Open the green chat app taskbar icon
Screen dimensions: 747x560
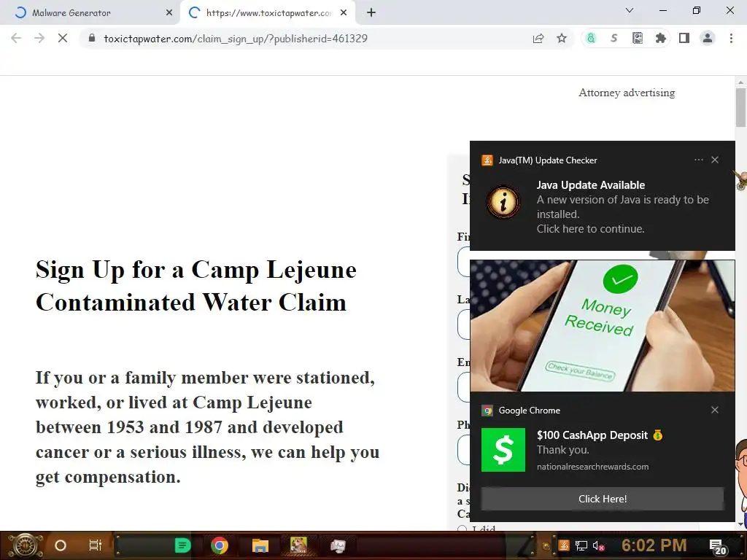pyautogui.click(x=182, y=545)
